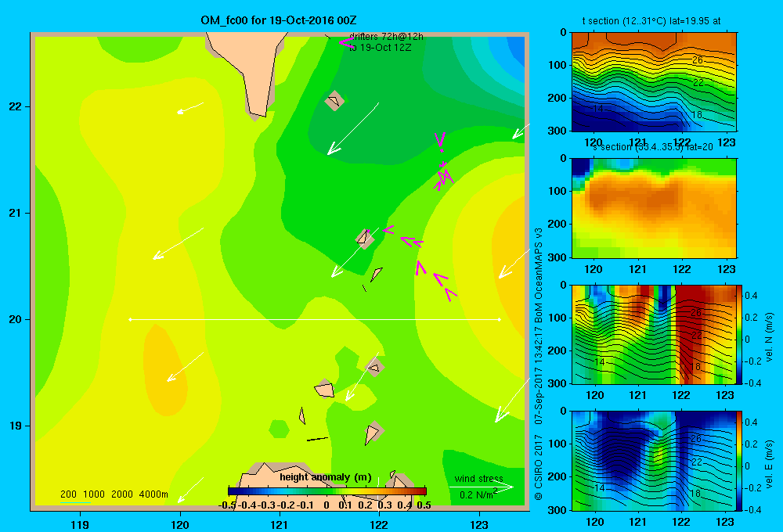The width and height of the screenshot is (783, 532).
Task: Open the salinity section plot
Action: click(654, 208)
